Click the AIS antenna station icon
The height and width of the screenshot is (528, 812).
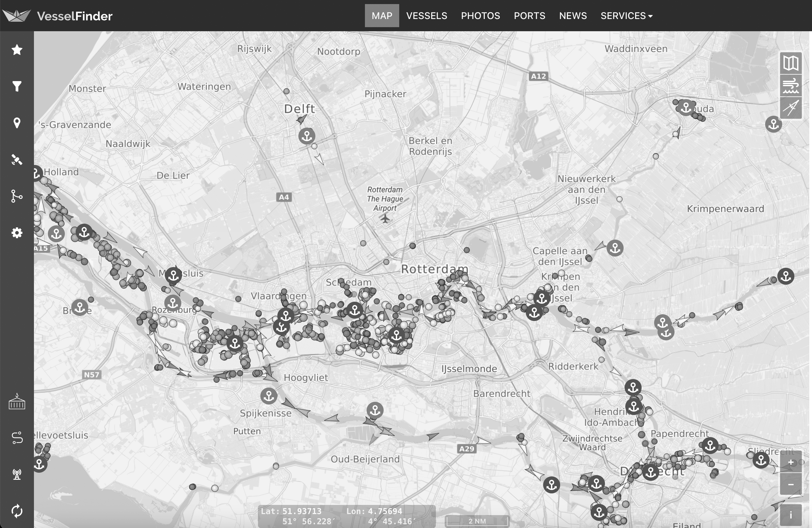[x=17, y=474]
